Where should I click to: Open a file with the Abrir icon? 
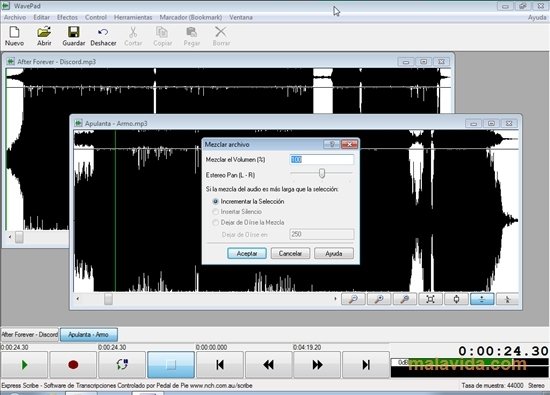(44, 32)
